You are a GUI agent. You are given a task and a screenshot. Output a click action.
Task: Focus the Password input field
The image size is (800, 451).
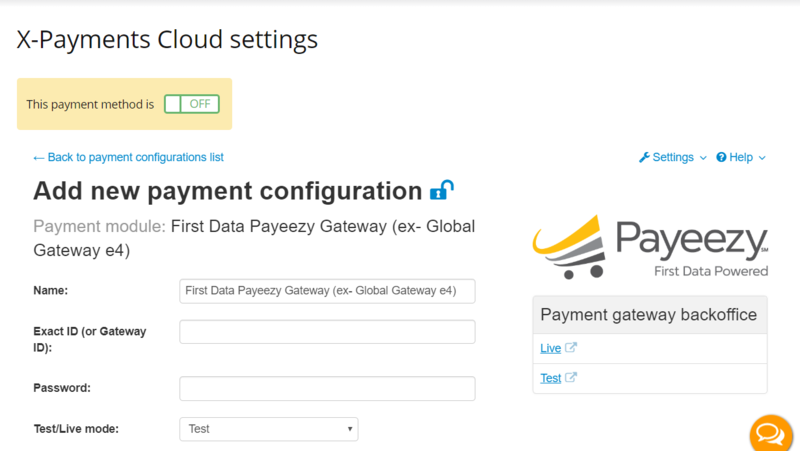tap(327, 388)
